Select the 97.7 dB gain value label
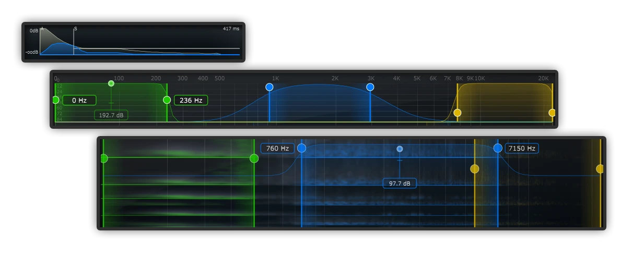This screenshot has height=257, width=644. (400, 183)
